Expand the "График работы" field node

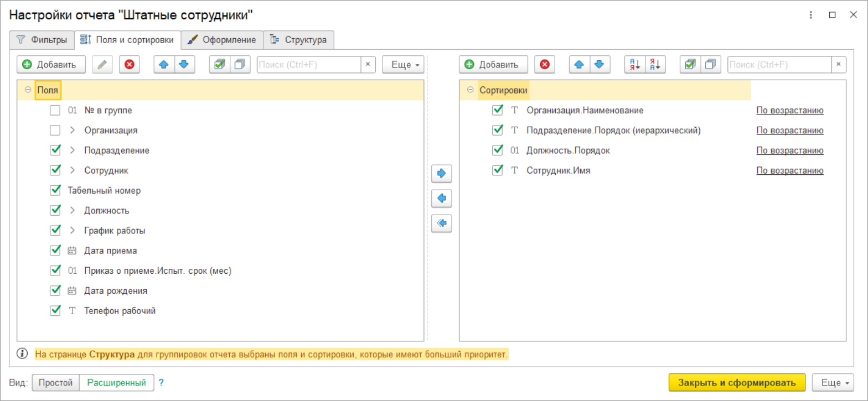click(72, 231)
